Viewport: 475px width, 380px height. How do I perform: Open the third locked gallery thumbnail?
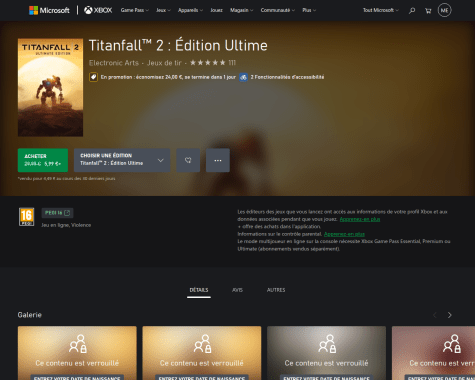pyautogui.click(x=327, y=353)
